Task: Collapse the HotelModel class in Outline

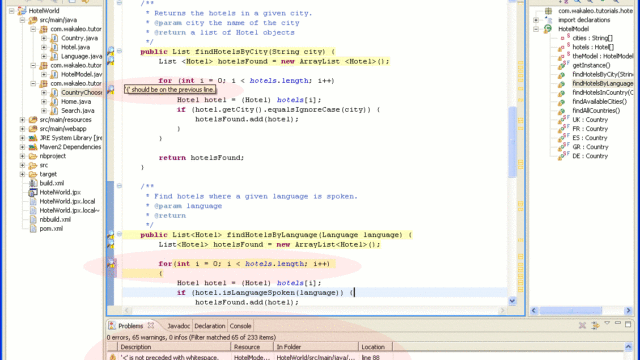Action: (x=536, y=29)
